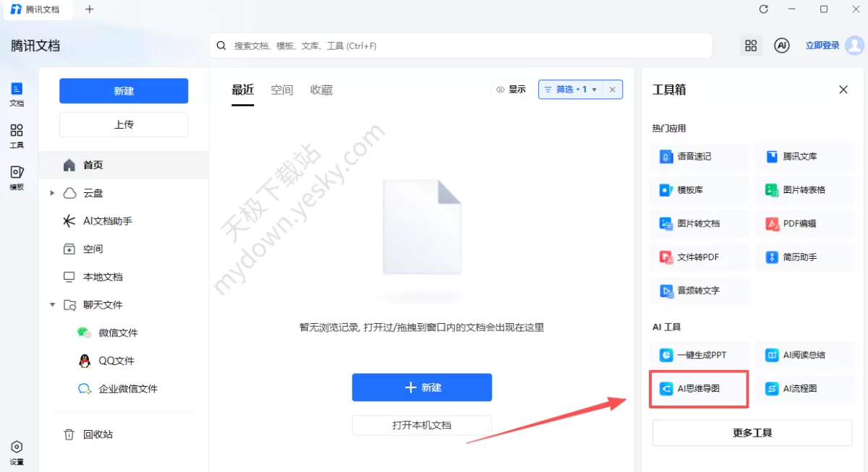Screen dimensions: 868x472
Task: Open 图片转文档 tool
Action: coord(700,223)
